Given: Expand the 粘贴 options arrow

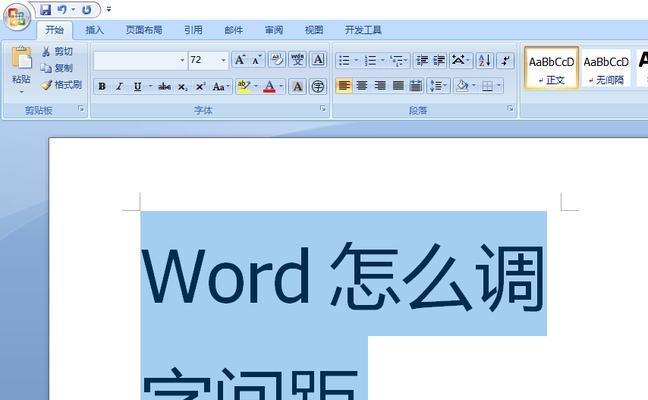Looking at the screenshot, I should tap(21, 92).
